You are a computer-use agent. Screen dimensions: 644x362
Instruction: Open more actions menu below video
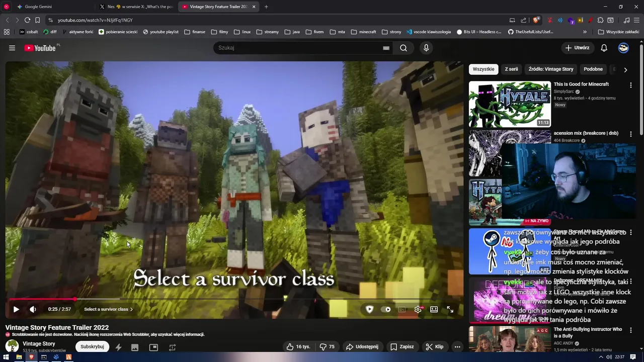click(457, 346)
